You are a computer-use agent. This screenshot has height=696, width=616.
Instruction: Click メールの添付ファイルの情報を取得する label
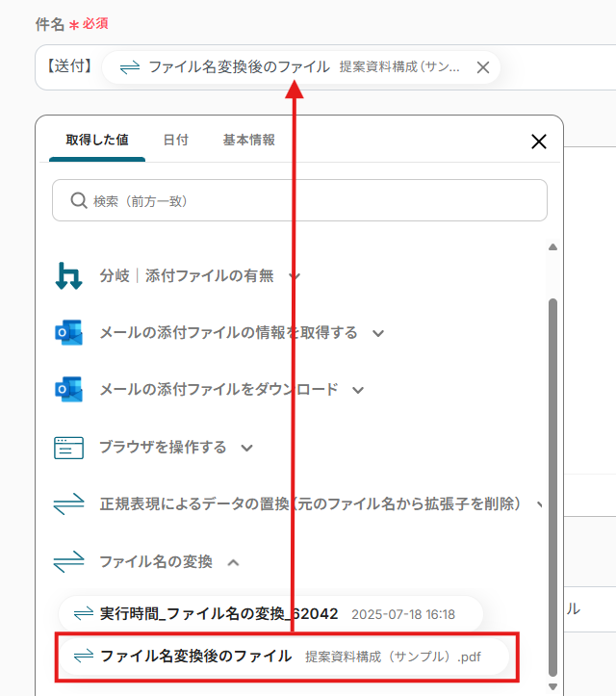(x=228, y=332)
